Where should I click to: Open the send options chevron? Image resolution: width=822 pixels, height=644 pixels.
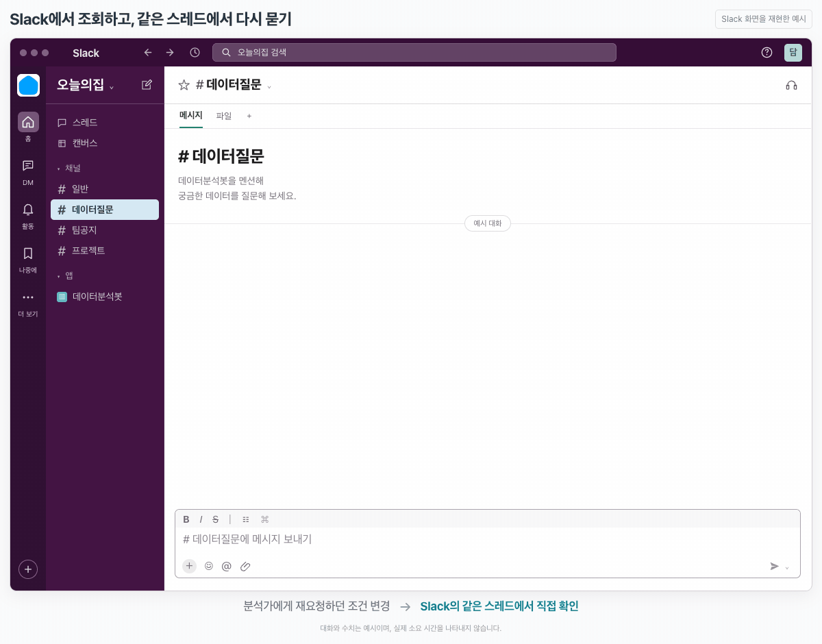(x=787, y=567)
